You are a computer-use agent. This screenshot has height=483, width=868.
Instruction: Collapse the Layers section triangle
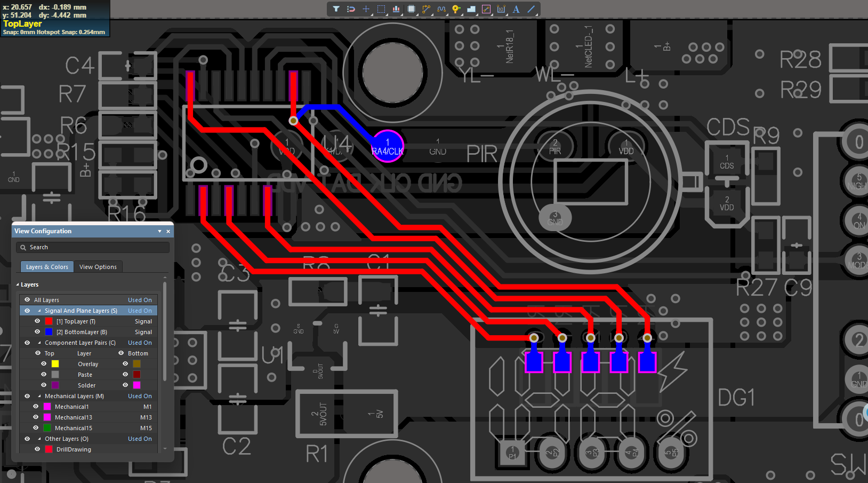pyautogui.click(x=17, y=284)
